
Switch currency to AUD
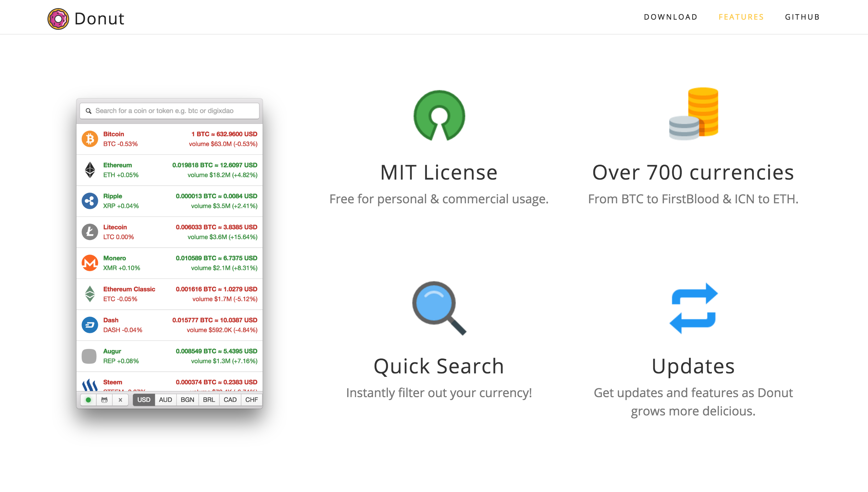click(x=165, y=400)
